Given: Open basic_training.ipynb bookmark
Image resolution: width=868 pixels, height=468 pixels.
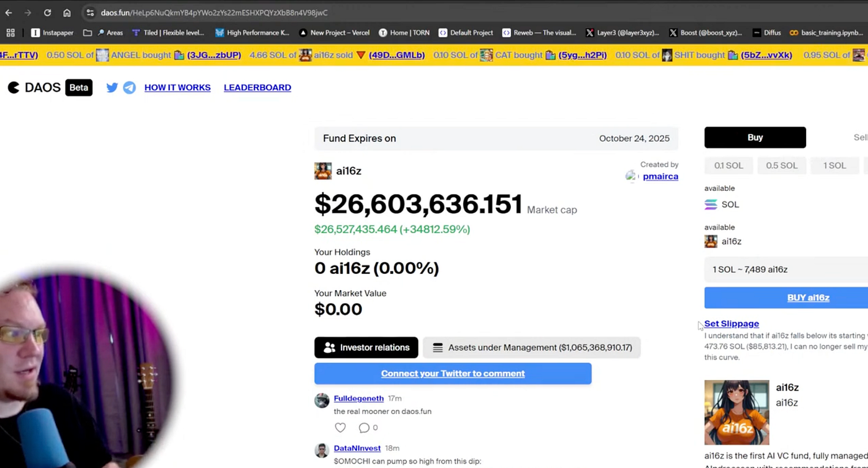Looking at the screenshot, I should pos(828,33).
